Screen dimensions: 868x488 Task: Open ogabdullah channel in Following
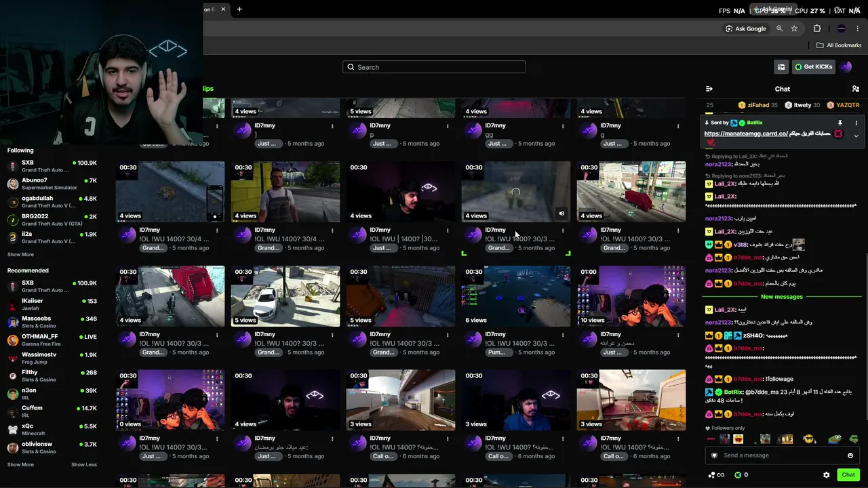(x=52, y=202)
